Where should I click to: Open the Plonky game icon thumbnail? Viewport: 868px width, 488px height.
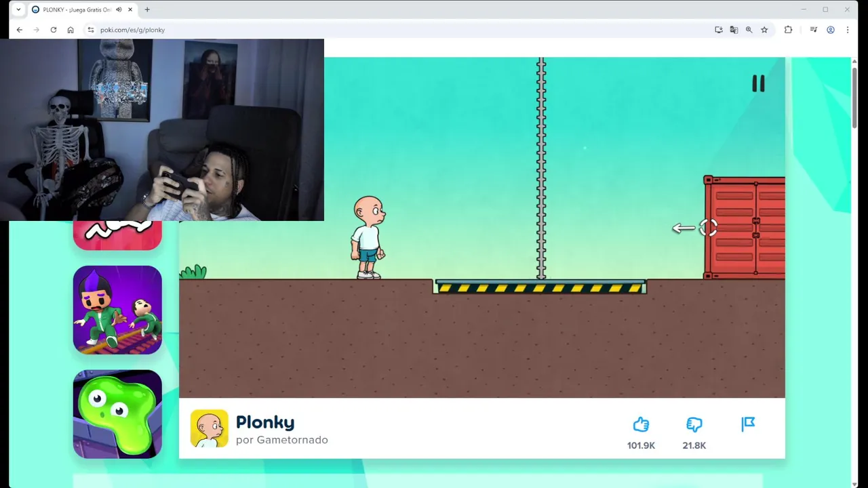[x=209, y=428]
